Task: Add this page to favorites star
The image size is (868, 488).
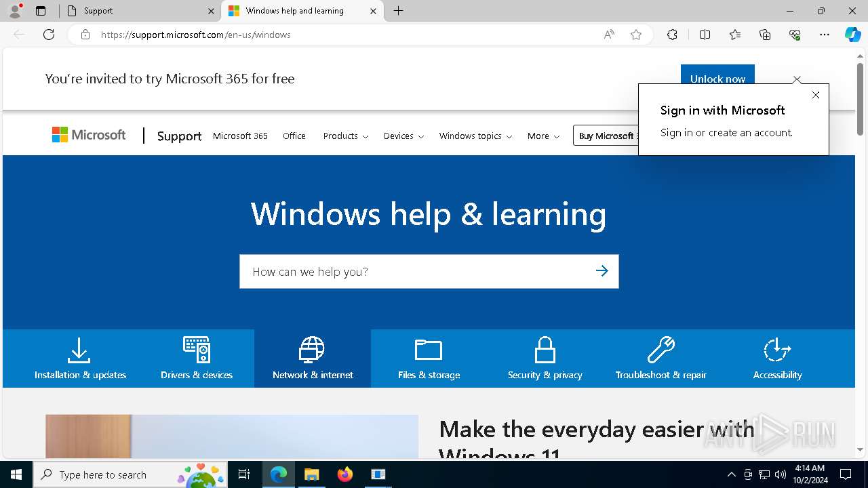Action: [x=636, y=35]
